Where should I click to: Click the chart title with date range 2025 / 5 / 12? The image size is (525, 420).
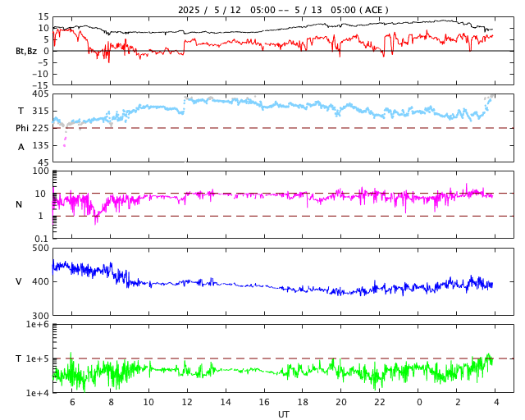click(283, 10)
